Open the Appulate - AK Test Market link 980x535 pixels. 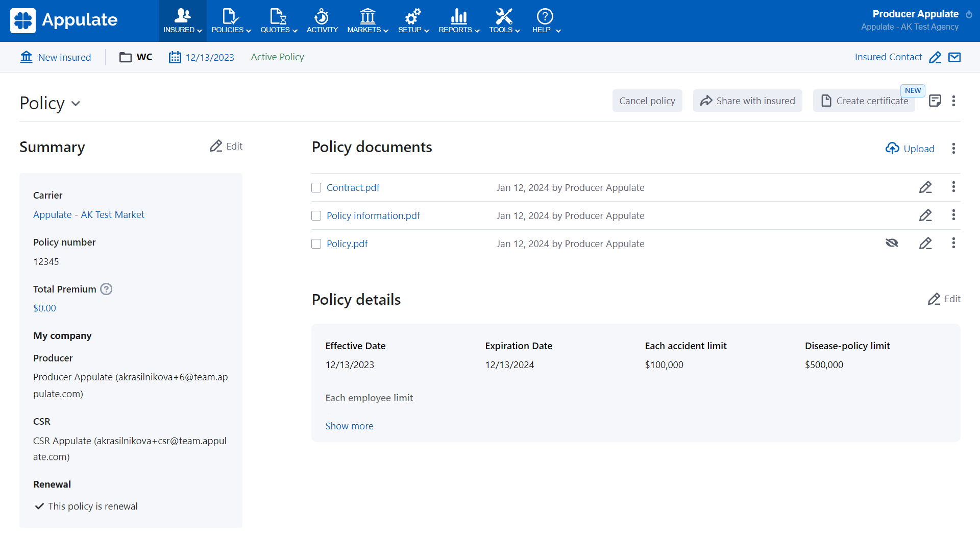[89, 215]
